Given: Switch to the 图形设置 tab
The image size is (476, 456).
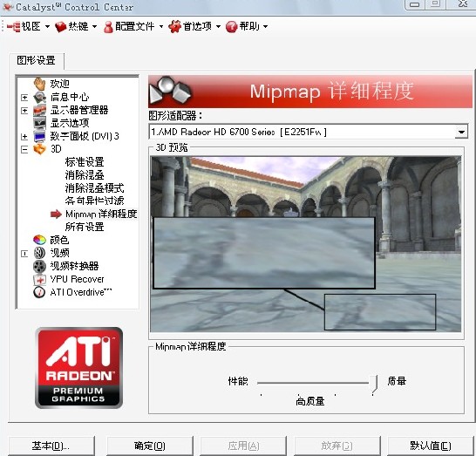Looking at the screenshot, I should click(36, 60).
